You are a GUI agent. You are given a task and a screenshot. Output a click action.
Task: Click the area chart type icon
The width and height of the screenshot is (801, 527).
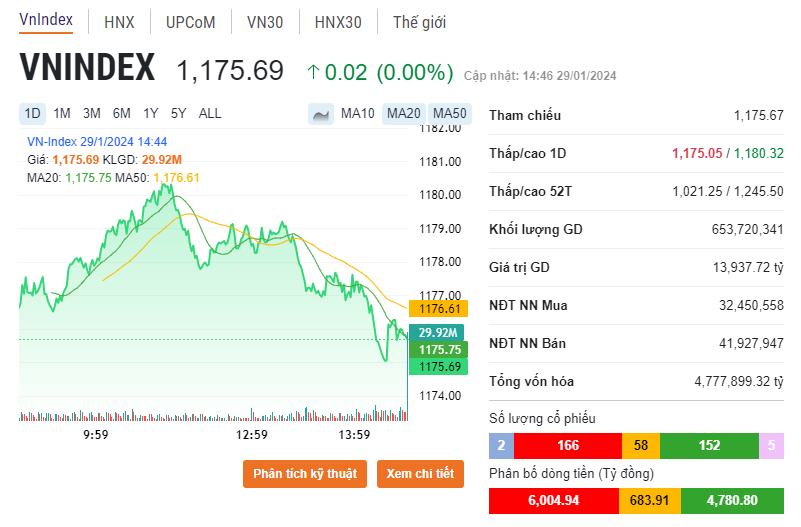(x=321, y=114)
